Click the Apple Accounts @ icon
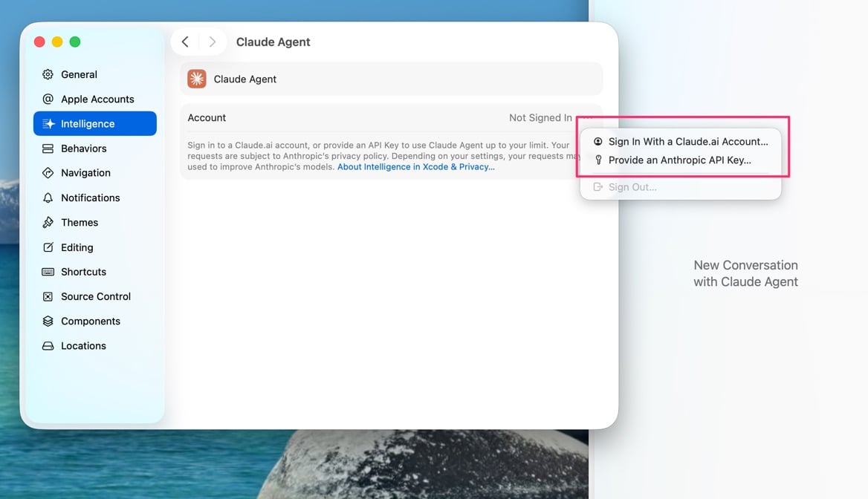Image resolution: width=868 pixels, height=499 pixels. click(x=48, y=99)
